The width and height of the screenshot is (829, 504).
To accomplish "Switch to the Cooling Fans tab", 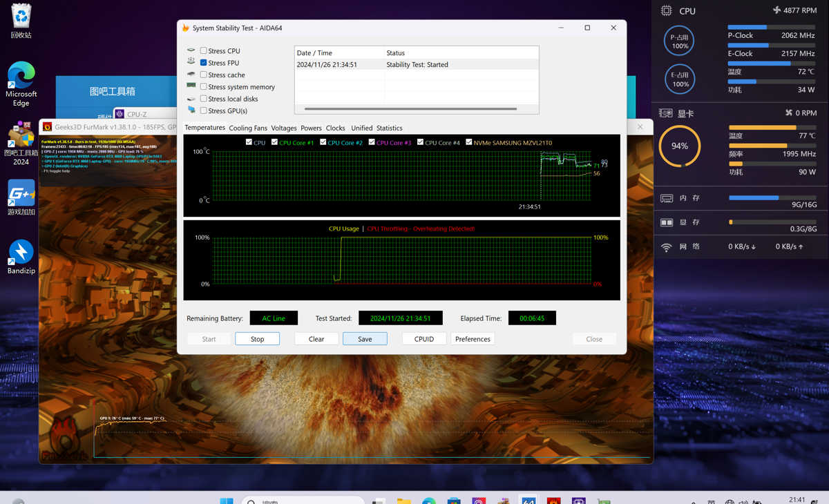I will pyautogui.click(x=248, y=128).
